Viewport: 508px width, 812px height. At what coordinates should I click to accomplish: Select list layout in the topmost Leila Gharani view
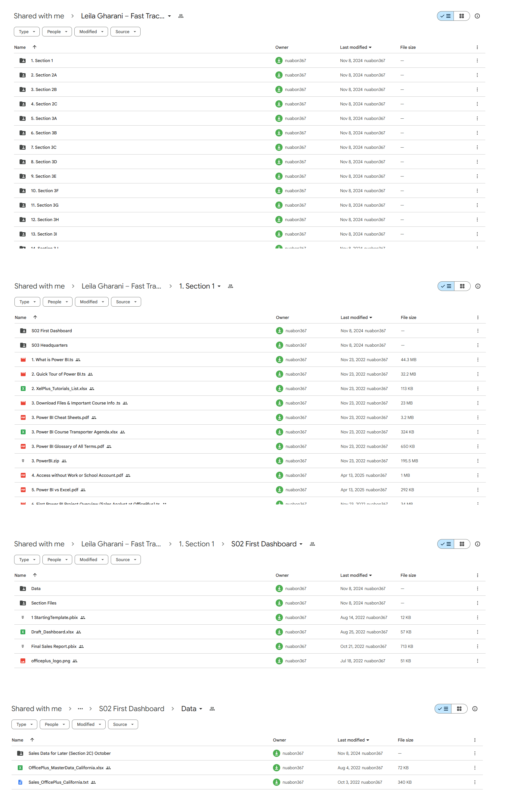point(445,16)
